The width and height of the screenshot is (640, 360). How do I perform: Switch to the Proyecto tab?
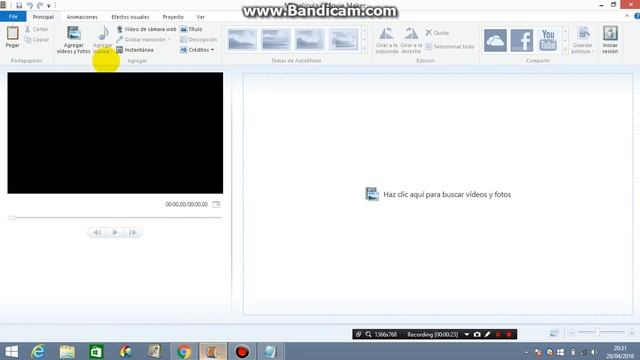click(x=173, y=17)
